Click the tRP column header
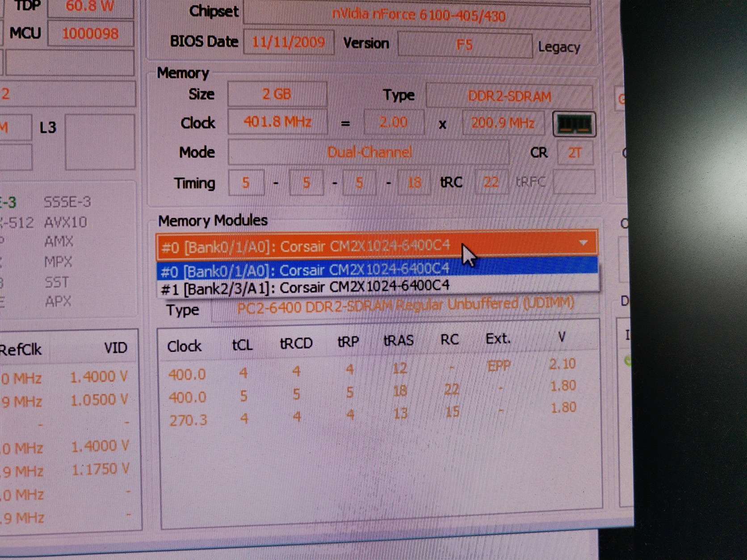The width and height of the screenshot is (747, 560). pos(348,342)
